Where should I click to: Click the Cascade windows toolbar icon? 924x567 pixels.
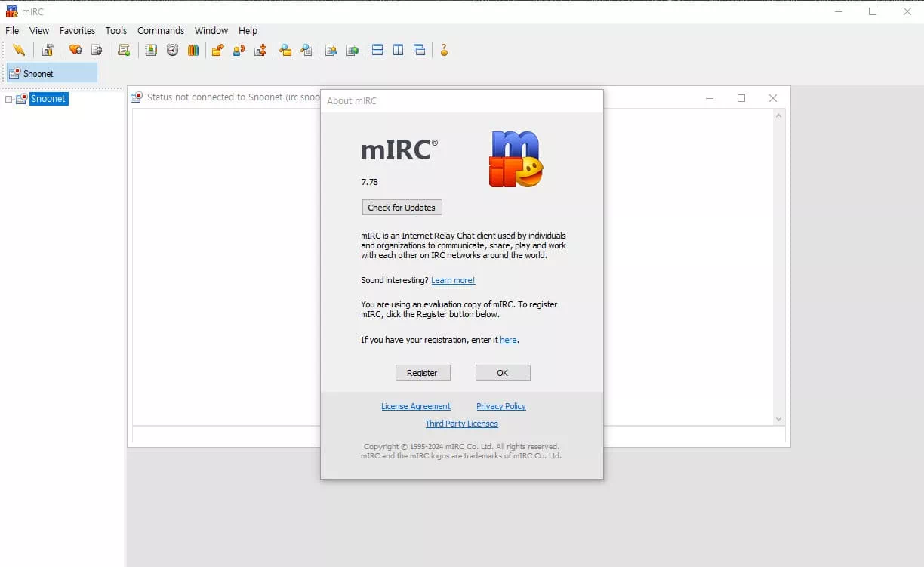(419, 50)
